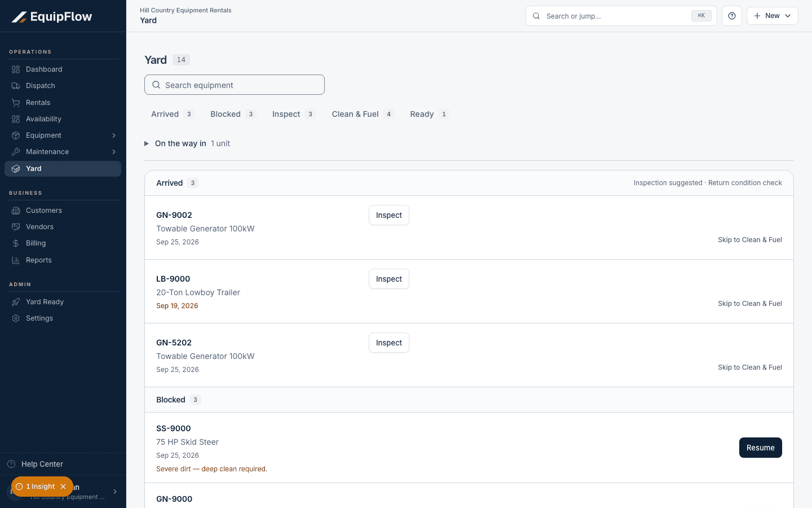Launch Yard Ready rocket icon

16,302
